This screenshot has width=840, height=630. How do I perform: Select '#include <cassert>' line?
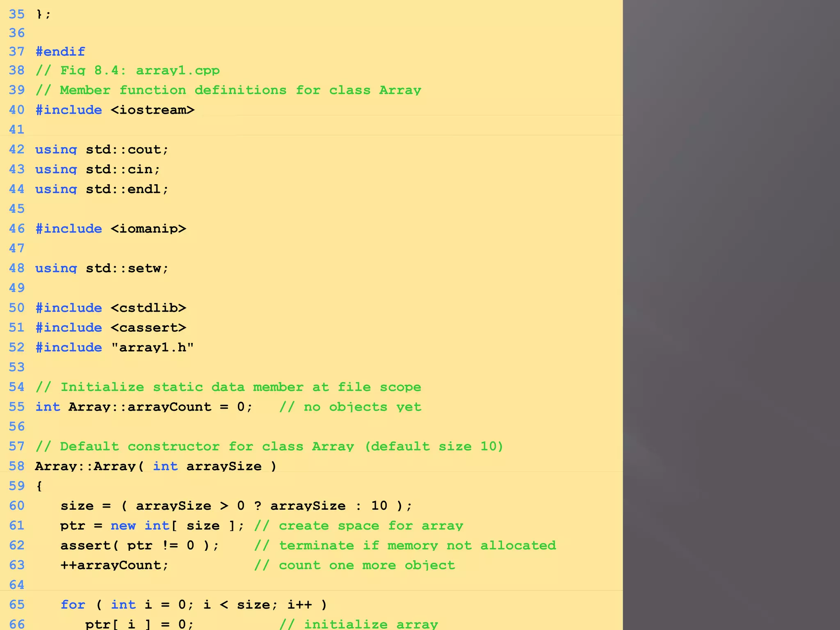click(111, 328)
